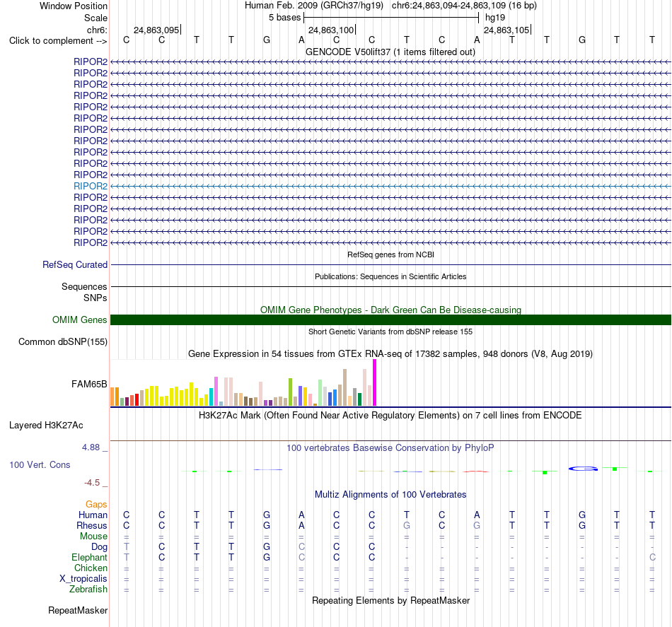This screenshot has height=627, width=672.
Task: Open the RefSeq Curated track label
Action: pos(75,264)
